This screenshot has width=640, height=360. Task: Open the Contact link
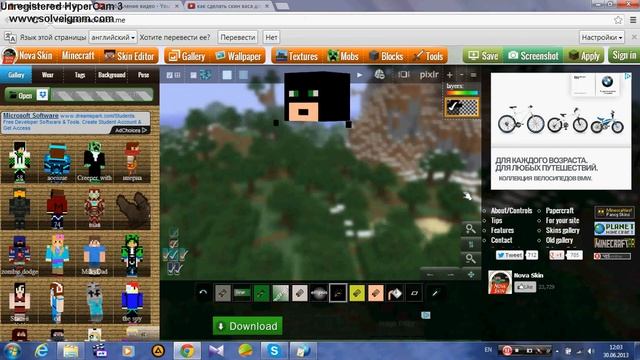(x=501, y=240)
